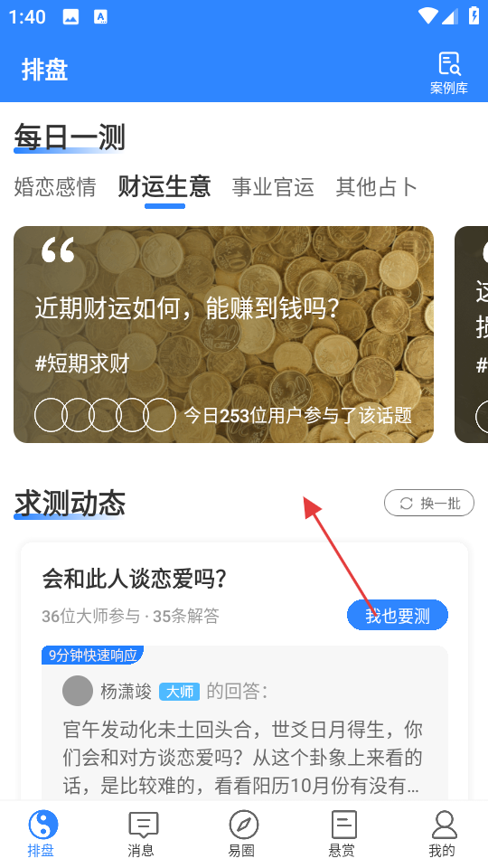Image resolution: width=488 pixels, height=868 pixels.
Task: Open the 悬赏 bounty icon
Action: (343, 826)
